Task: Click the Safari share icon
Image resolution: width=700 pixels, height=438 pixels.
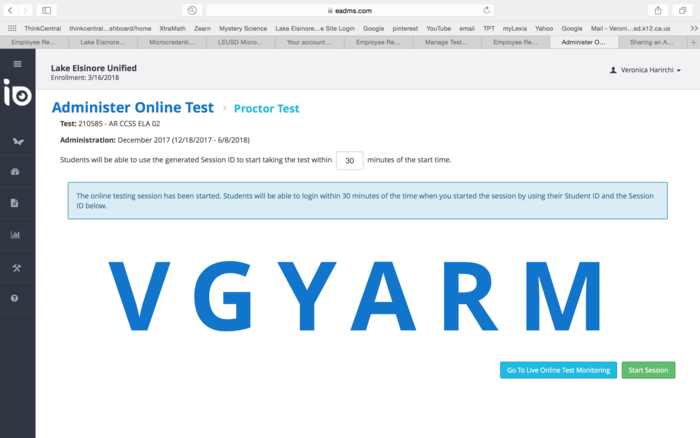Action: (x=658, y=10)
